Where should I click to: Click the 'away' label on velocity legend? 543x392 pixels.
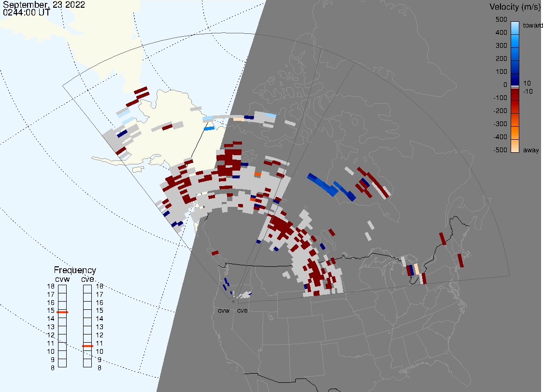coord(531,150)
